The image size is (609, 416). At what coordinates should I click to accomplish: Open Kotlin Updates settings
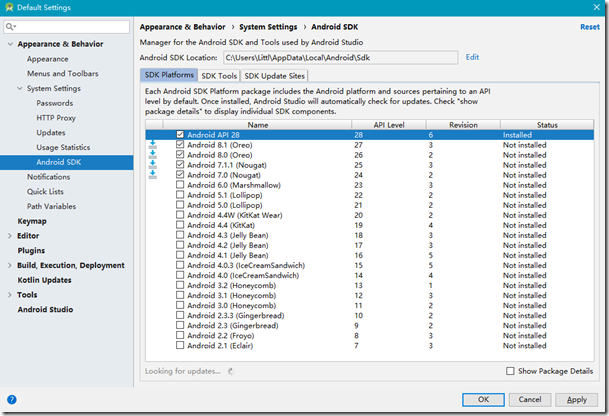(x=44, y=280)
